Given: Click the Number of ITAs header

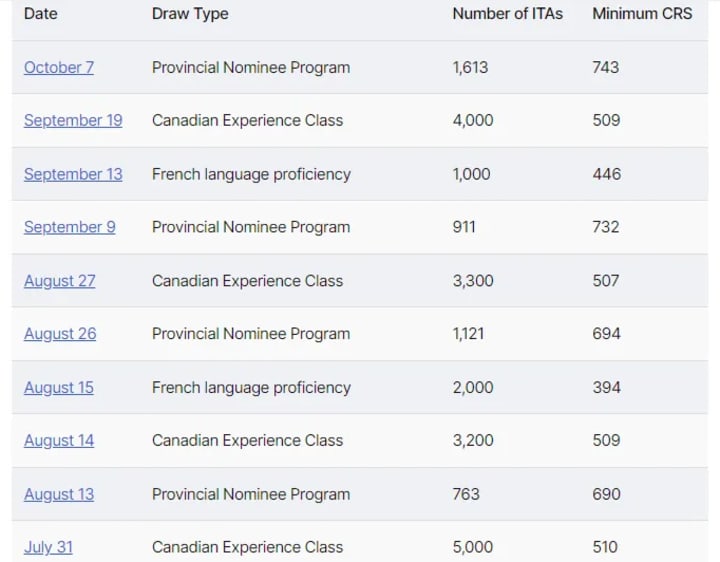Looking at the screenshot, I should 507,14.
